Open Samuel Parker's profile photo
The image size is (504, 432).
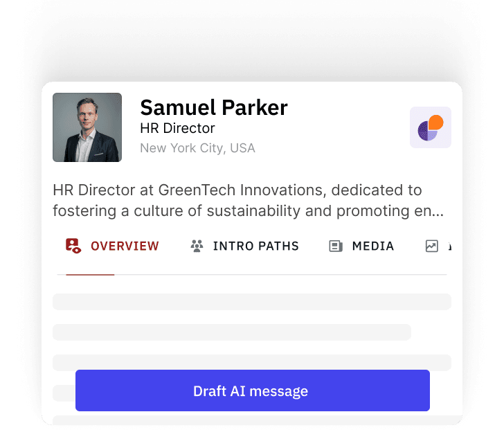pos(87,127)
